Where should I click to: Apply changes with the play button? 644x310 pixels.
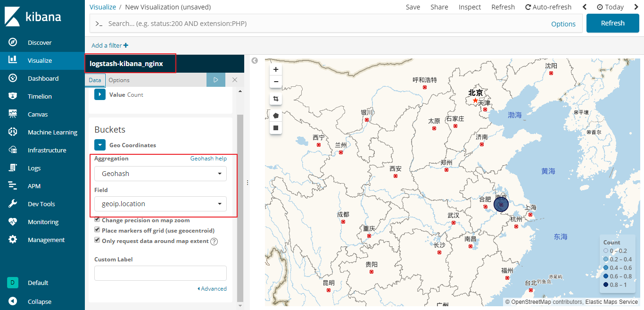(215, 80)
